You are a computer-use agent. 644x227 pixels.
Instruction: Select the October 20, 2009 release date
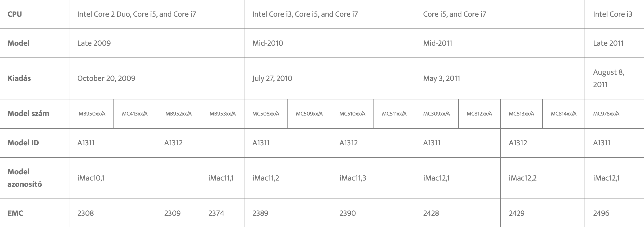point(106,78)
